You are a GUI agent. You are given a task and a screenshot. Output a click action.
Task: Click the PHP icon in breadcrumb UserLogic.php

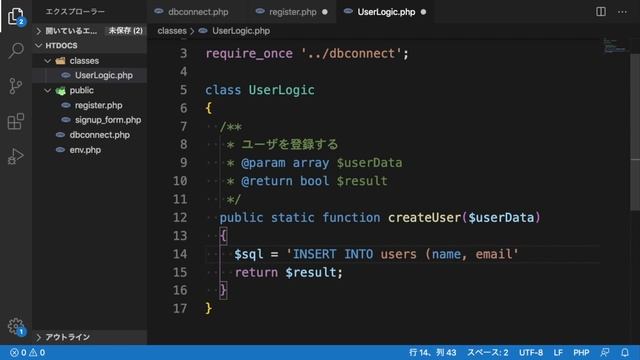[203, 31]
